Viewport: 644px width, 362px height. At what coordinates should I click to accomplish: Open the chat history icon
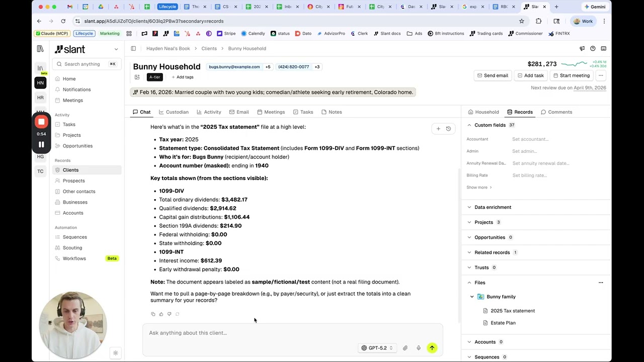pos(448,129)
